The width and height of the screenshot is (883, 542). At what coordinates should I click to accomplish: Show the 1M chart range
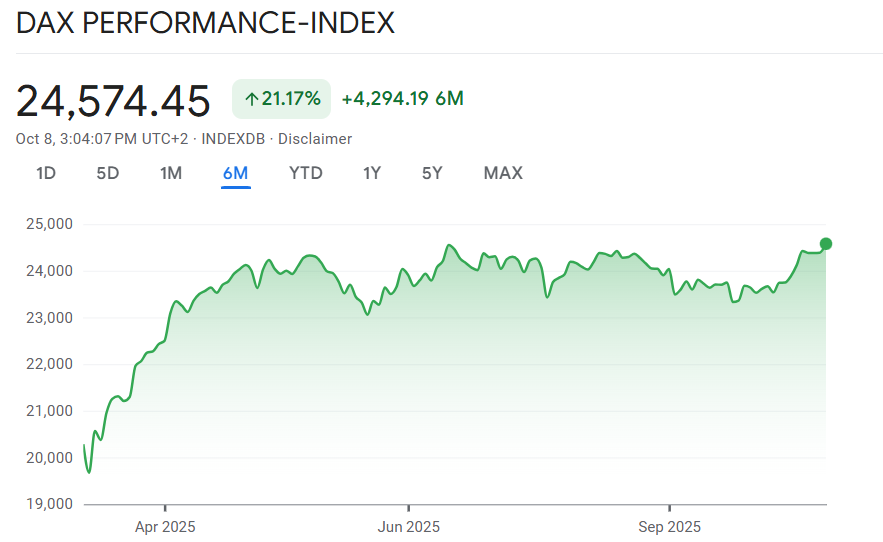pos(171,173)
